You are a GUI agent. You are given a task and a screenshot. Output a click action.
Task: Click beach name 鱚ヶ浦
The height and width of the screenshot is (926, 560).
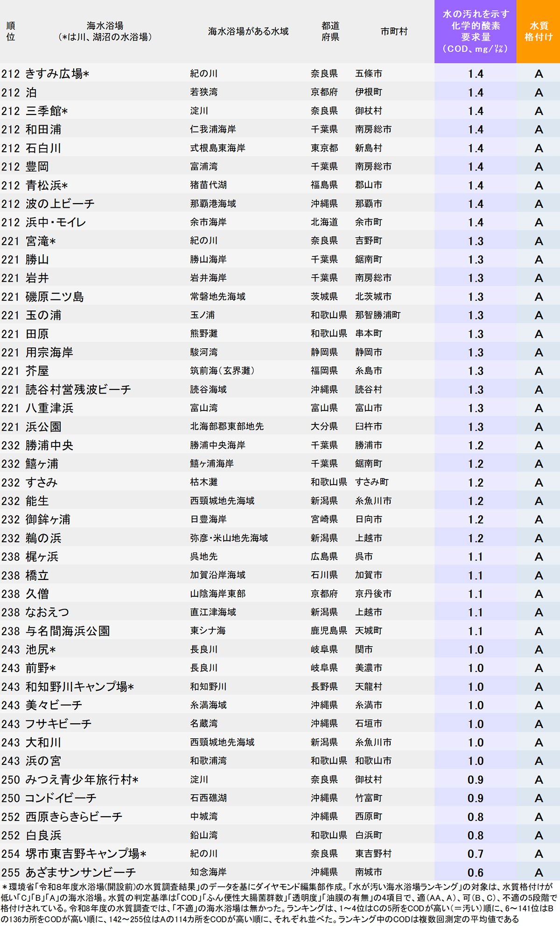pyautogui.click(x=42, y=464)
